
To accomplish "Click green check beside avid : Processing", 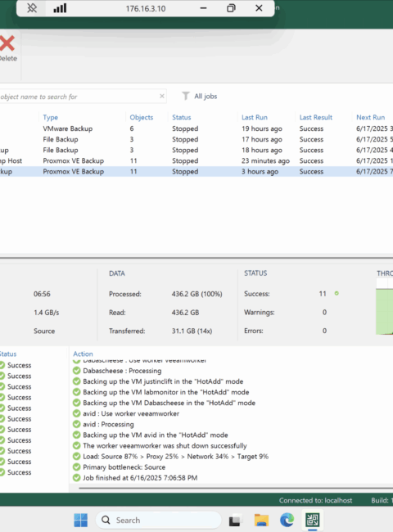I will pyautogui.click(x=77, y=425).
